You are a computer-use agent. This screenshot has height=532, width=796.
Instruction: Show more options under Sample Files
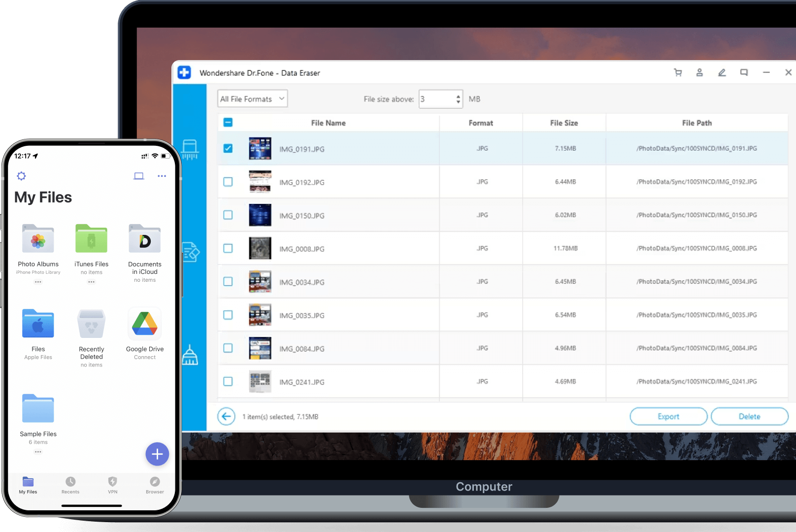click(x=38, y=452)
